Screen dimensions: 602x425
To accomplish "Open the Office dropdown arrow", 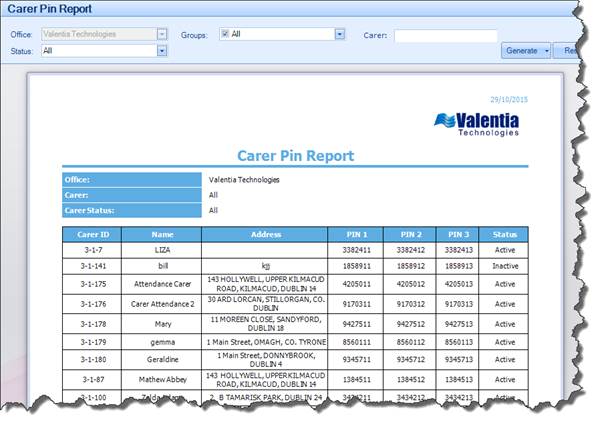I will pyautogui.click(x=162, y=34).
